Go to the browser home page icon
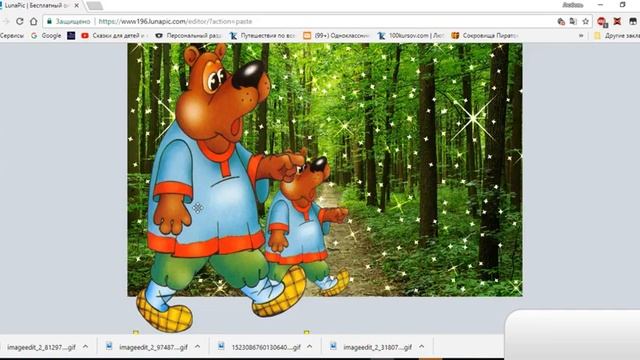The image size is (640, 360). (x=33, y=21)
